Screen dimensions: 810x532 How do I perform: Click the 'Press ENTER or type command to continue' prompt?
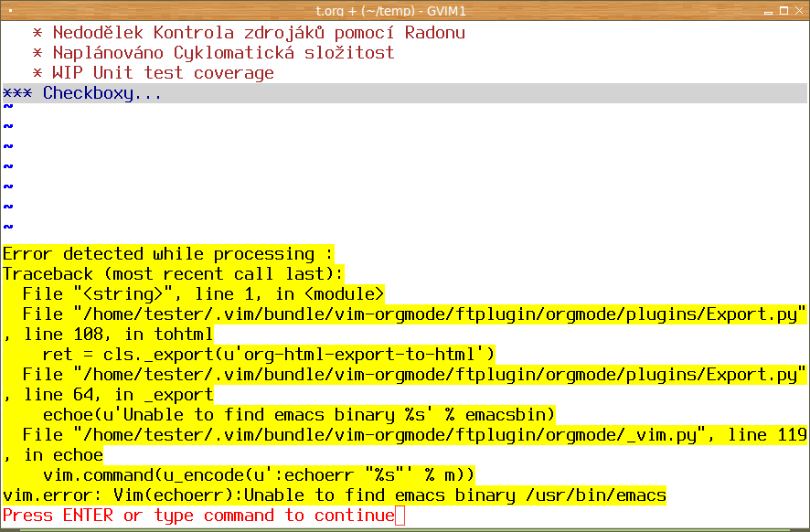(x=199, y=516)
